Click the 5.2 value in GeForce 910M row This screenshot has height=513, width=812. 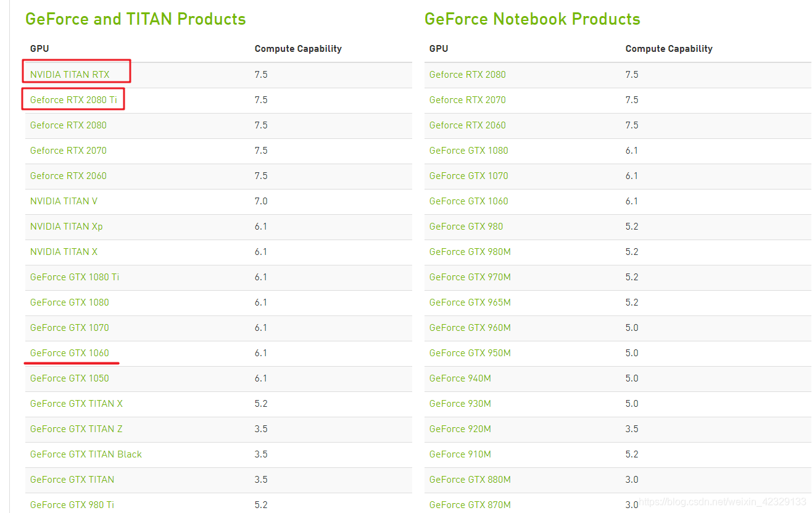(632, 454)
